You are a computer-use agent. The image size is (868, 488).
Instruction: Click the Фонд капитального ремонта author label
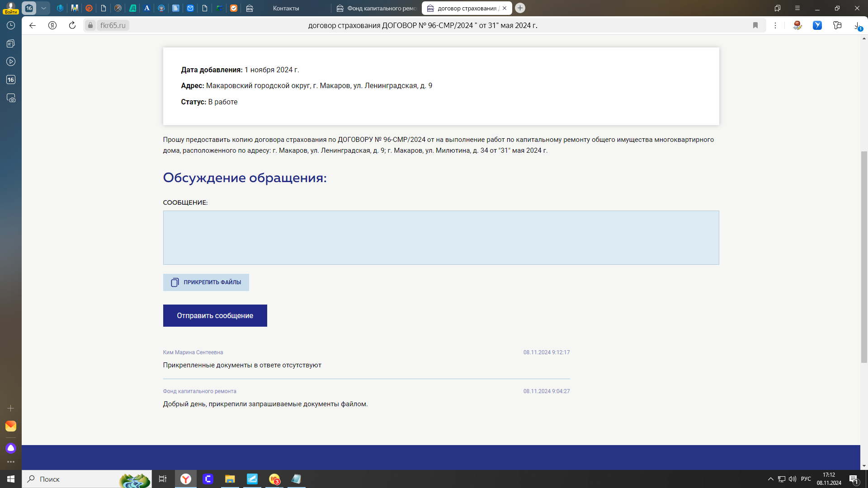point(200,391)
